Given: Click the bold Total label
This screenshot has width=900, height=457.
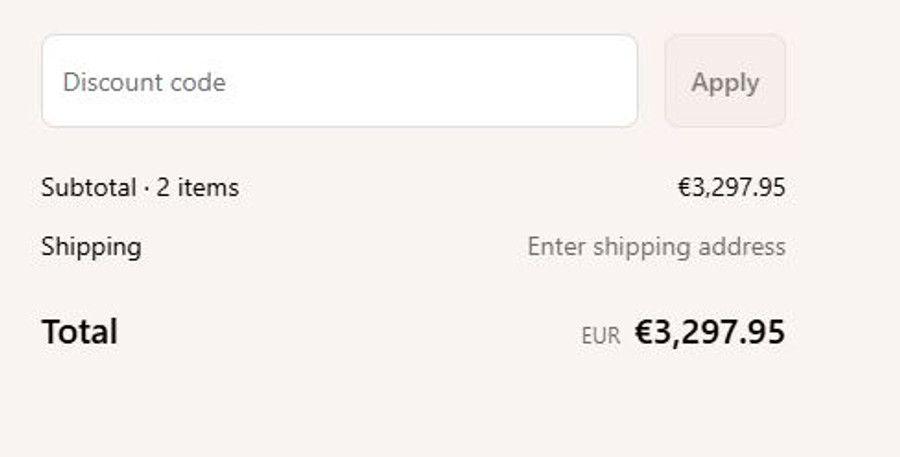Looking at the screenshot, I should pyautogui.click(x=80, y=331).
